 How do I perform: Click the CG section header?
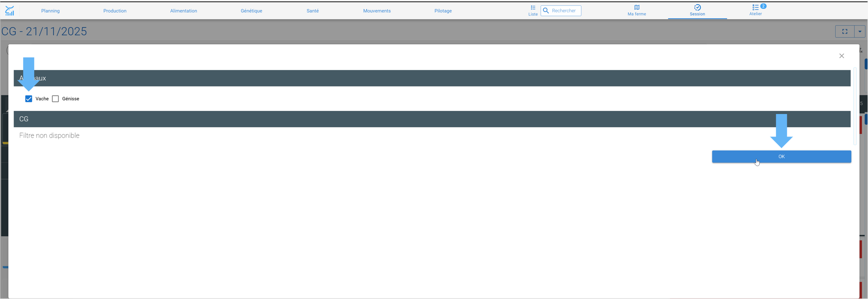tap(432, 119)
